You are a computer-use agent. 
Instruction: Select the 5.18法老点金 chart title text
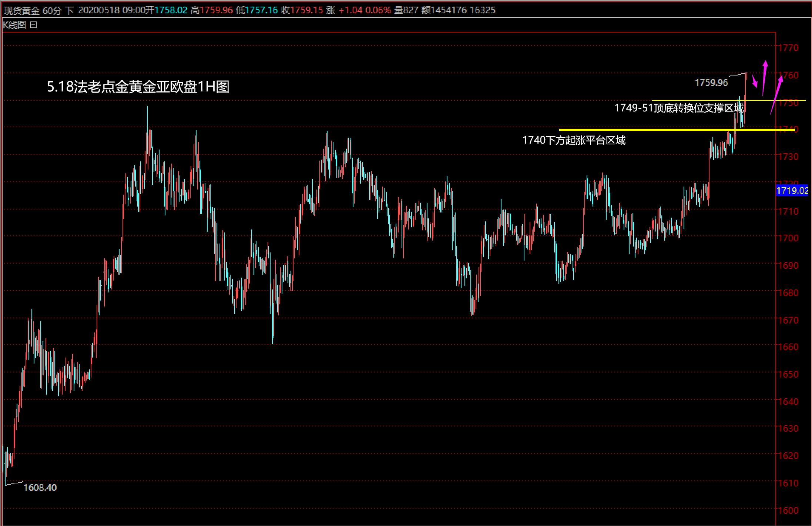click(138, 87)
